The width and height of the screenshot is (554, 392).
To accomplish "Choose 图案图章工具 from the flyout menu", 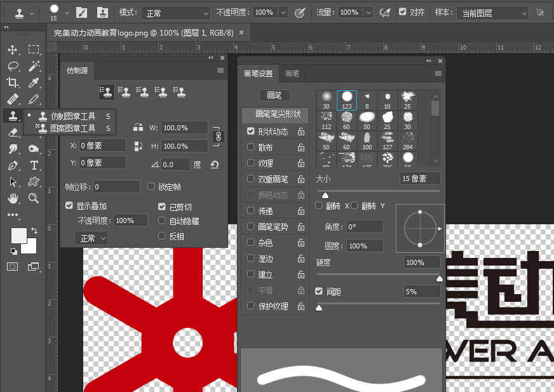I will [x=72, y=128].
